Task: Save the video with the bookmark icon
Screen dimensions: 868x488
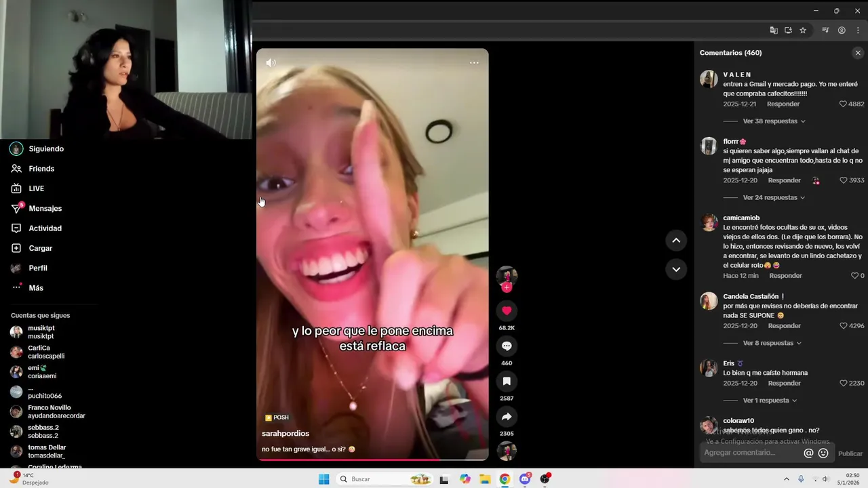Action: (507, 381)
